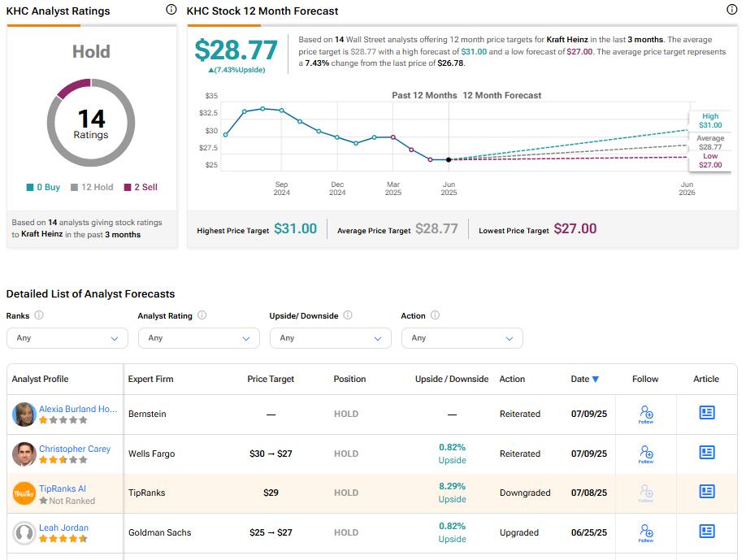
Task: Click the Goldman Sachs firm cell
Action: (160, 533)
